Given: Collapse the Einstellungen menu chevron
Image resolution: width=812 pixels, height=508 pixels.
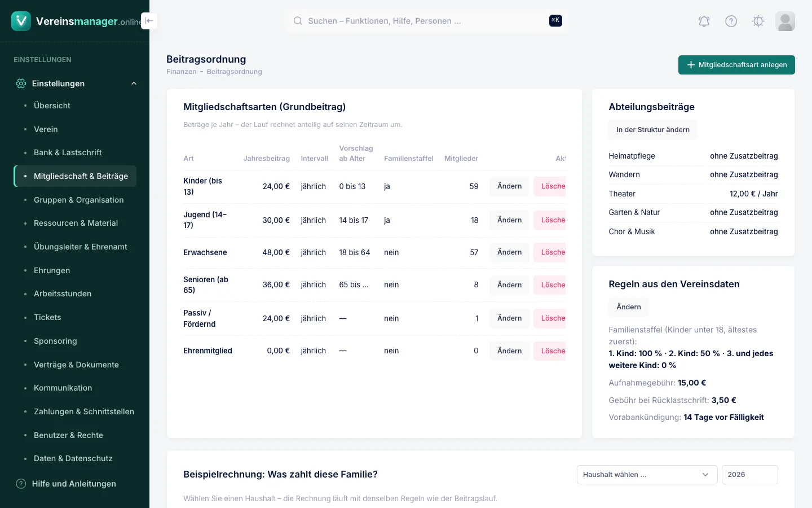Looking at the screenshot, I should pyautogui.click(x=134, y=84).
